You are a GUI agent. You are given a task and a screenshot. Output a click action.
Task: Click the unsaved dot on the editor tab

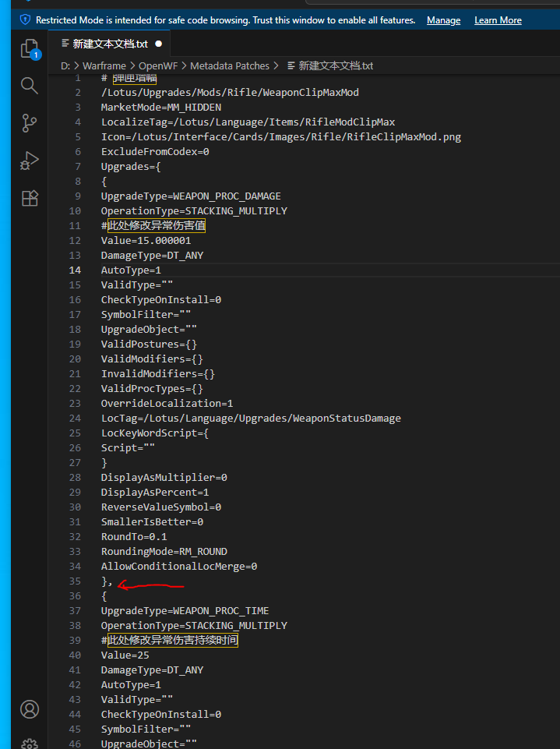click(x=159, y=44)
